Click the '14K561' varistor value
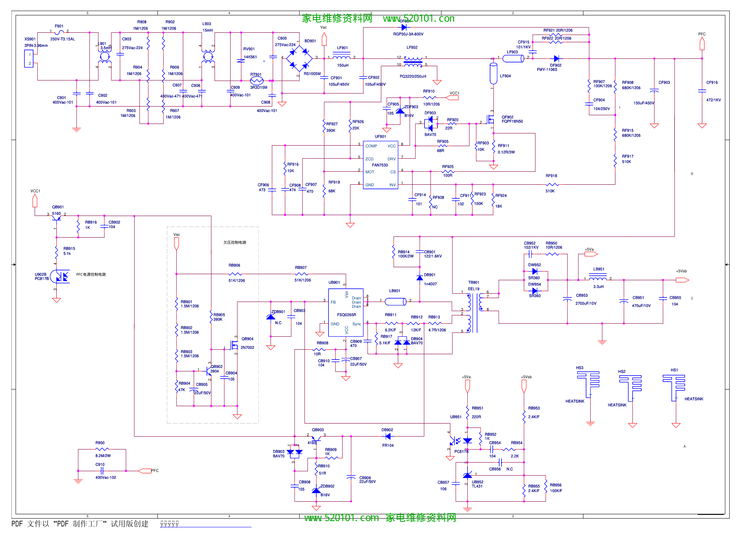The width and height of the screenshot is (756, 534). point(250,57)
